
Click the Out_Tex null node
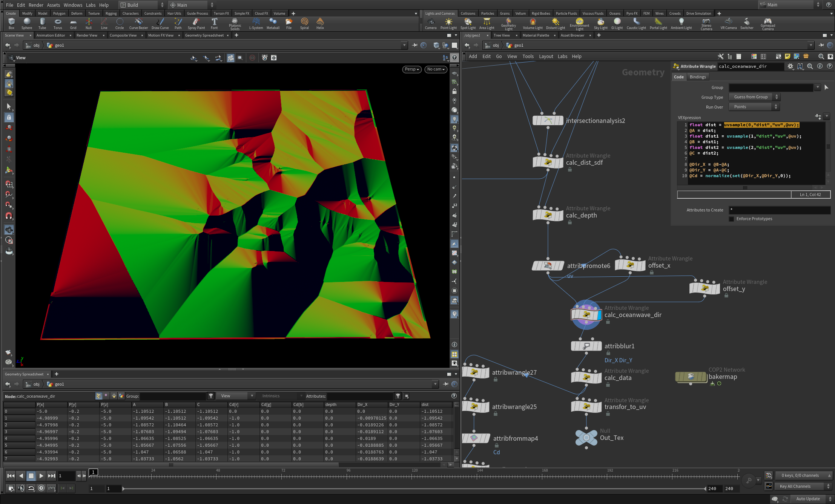[586, 437]
